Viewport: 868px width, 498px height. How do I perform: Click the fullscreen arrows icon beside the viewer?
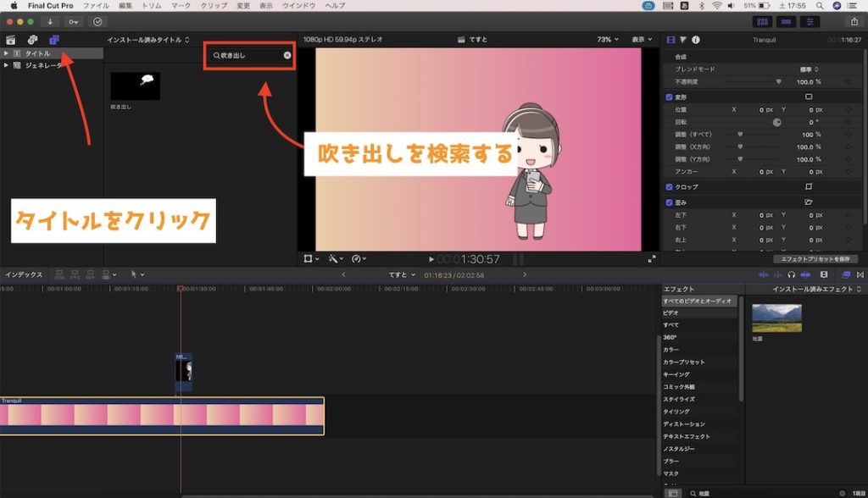(x=651, y=258)
